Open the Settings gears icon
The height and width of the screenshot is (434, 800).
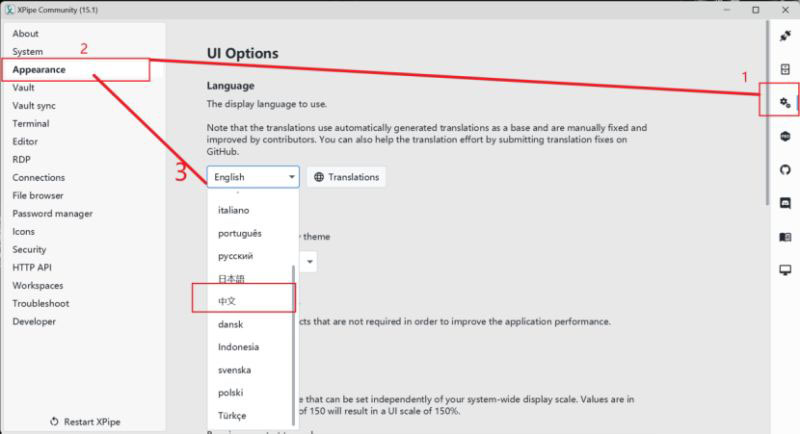click(785, 103)
